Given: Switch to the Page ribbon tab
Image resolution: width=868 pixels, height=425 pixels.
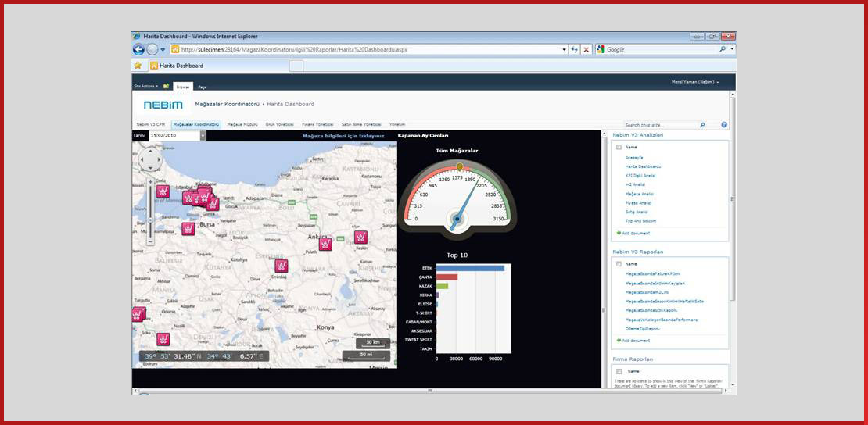Looking at the screenshot, I should [x=203, y=87].
